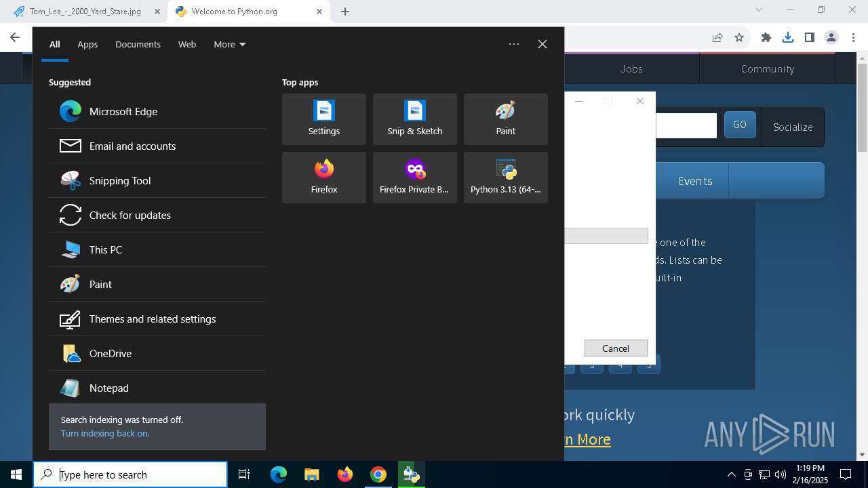868x488 pixels.
Task: Open a new Chrome tab
Action: (345, 12)
